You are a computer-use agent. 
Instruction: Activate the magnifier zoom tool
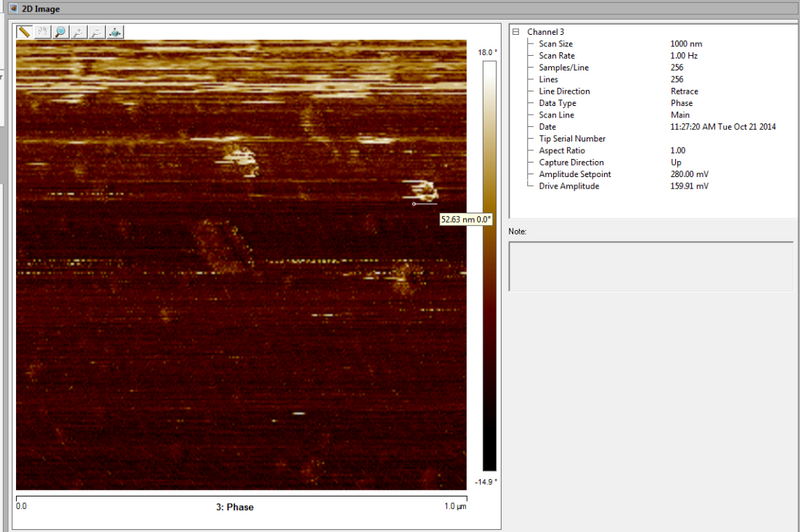(62, 32)
